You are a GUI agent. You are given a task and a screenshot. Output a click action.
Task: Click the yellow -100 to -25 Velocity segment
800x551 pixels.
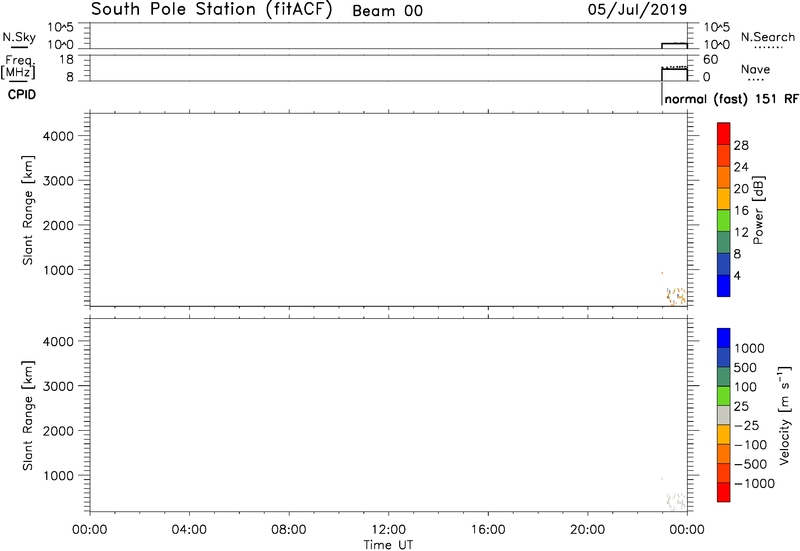723,435
